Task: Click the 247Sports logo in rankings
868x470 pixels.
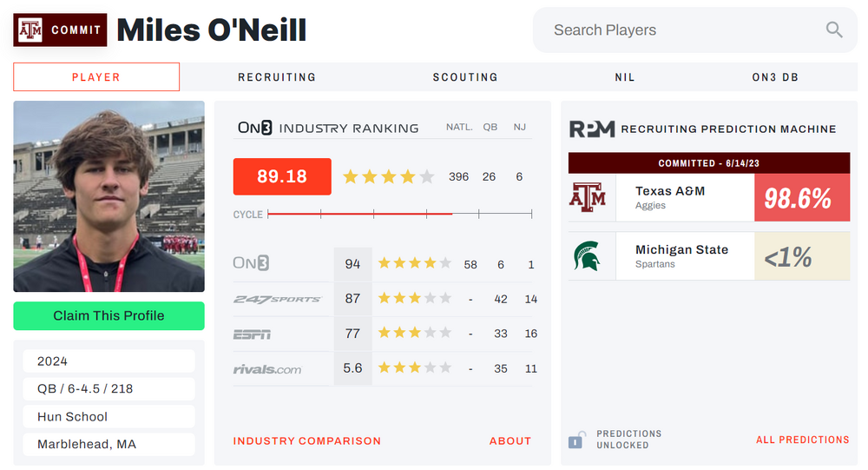Action: pyautogui.click(x=277, y=299)
